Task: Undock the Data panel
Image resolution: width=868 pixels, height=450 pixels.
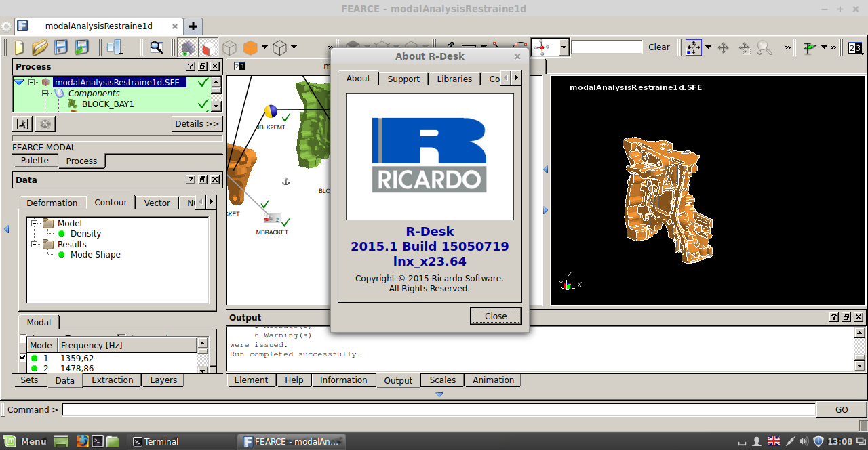Action: (x=203, y=180)
